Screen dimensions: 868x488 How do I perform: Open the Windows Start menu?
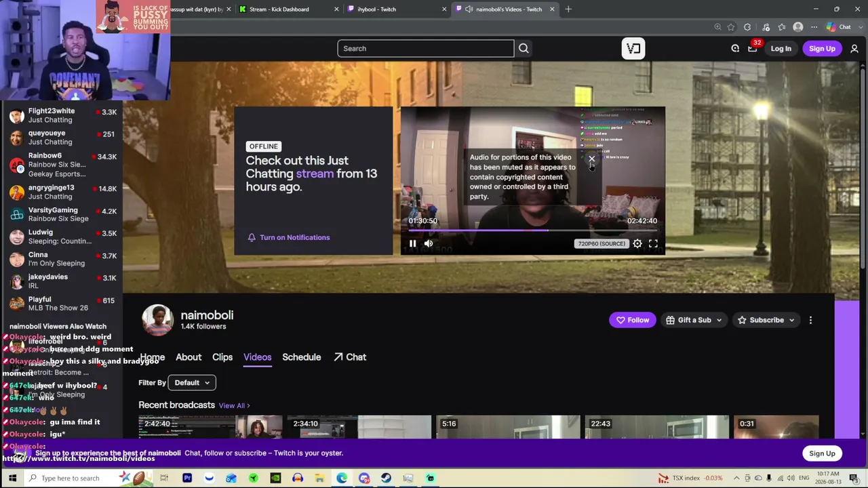12,479
